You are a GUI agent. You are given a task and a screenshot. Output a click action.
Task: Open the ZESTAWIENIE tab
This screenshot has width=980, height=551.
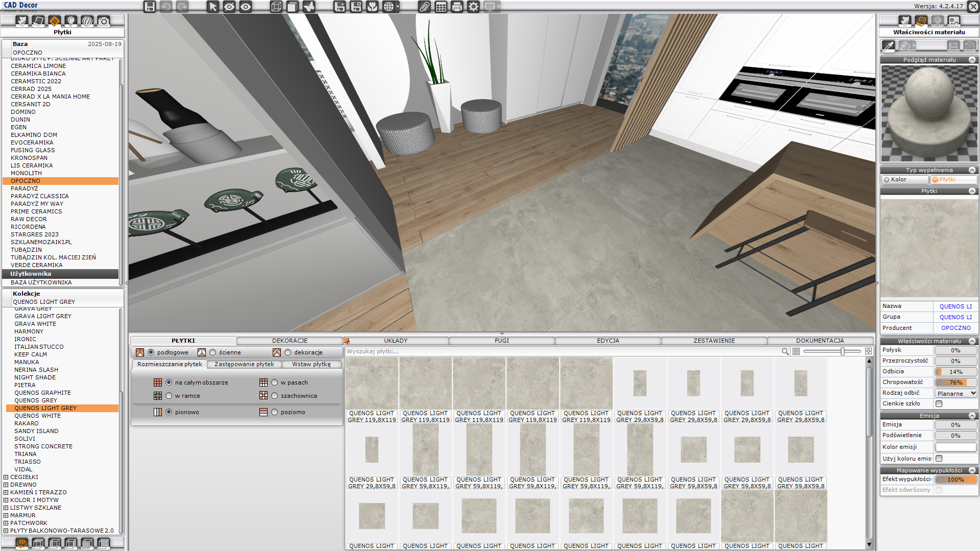coord(713,341)
